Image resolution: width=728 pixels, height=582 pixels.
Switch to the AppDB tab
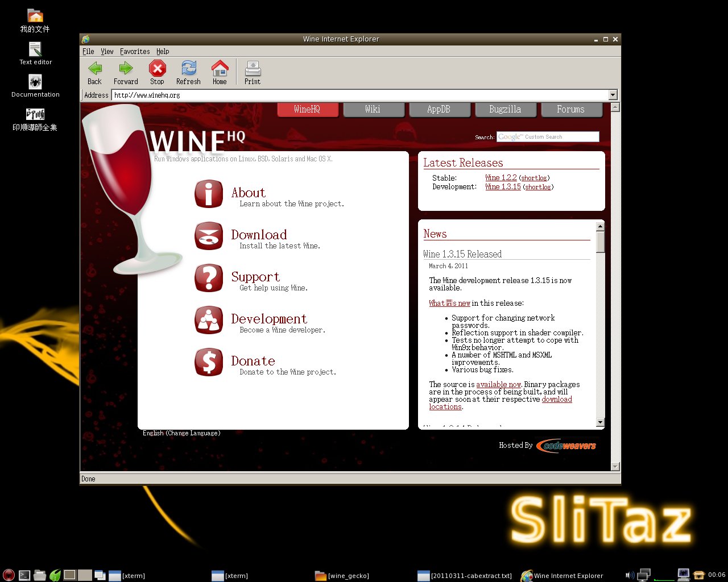pos(440,109)
